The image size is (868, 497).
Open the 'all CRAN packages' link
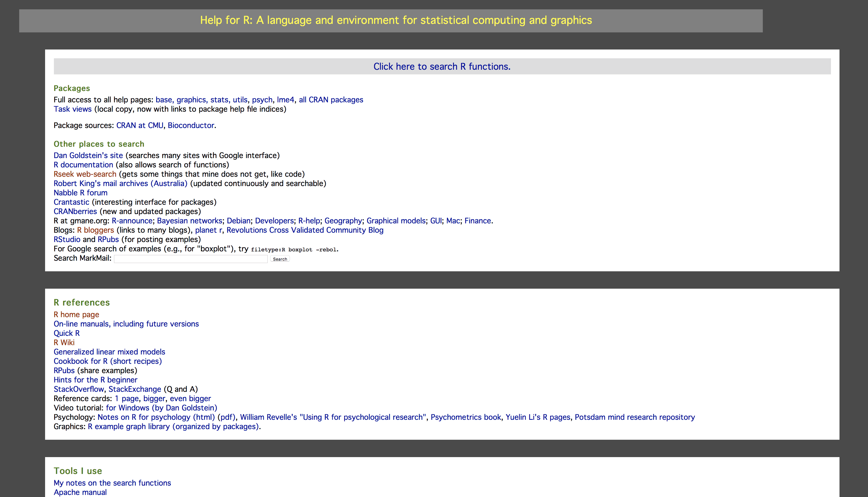pos(331,100)
